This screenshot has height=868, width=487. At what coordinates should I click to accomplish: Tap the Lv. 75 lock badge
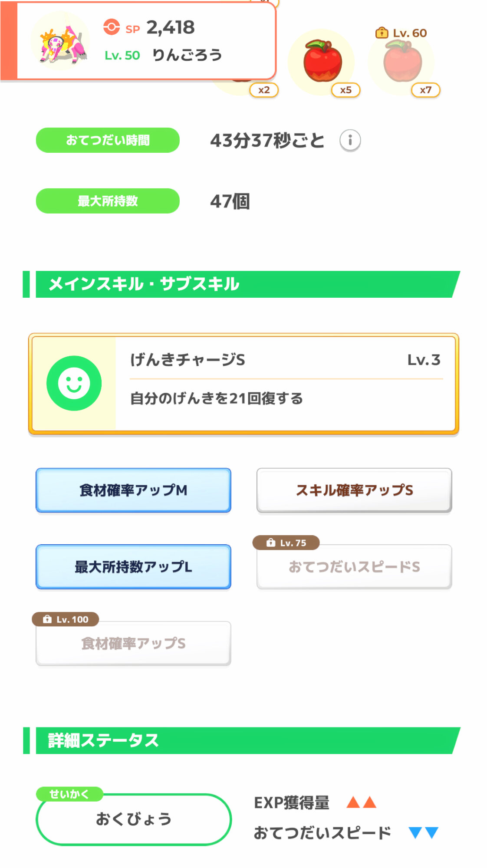pyautogui.click(x=286, y=542)
